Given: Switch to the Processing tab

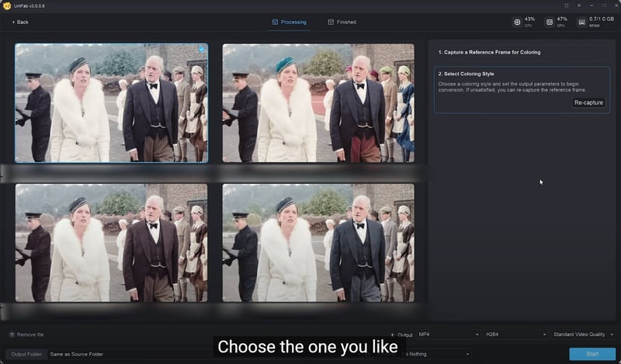Looking at the screenshot, I should click(290, 23).
